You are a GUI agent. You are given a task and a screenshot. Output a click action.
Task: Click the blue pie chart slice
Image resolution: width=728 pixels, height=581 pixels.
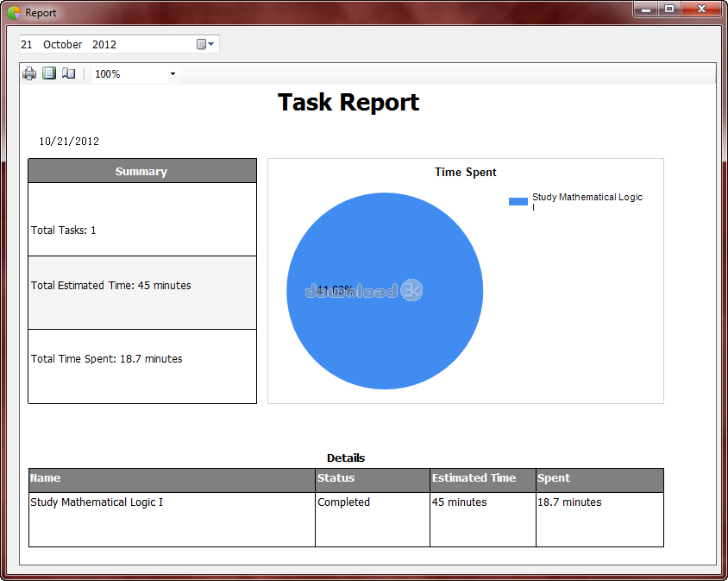(385, 328)
